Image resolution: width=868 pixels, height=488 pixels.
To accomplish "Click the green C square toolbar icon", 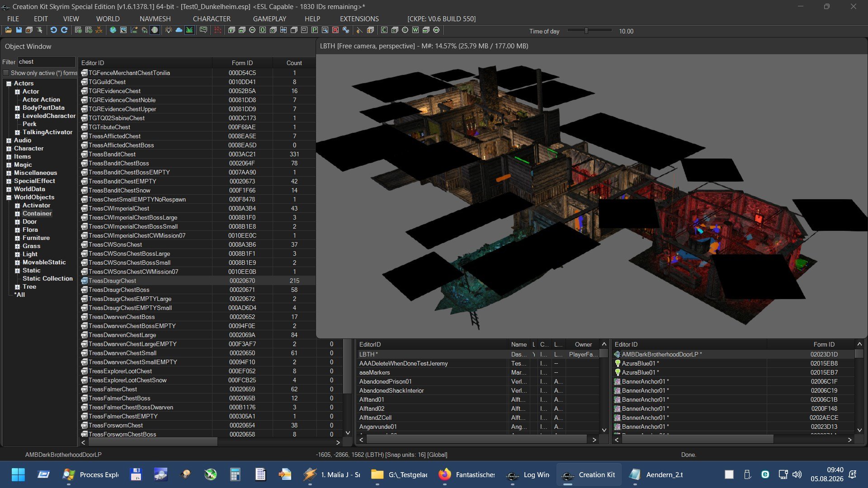I will (x=384, y=30).
